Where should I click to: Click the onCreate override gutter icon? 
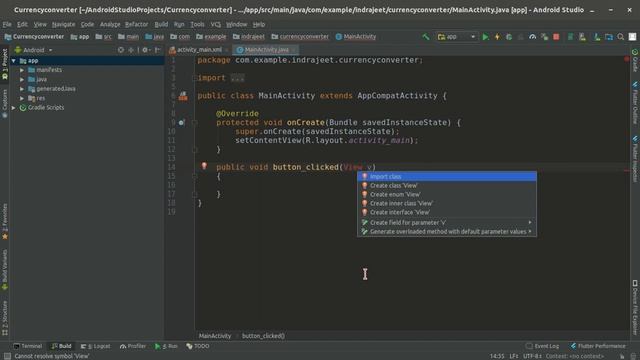[x=182, y=122]
